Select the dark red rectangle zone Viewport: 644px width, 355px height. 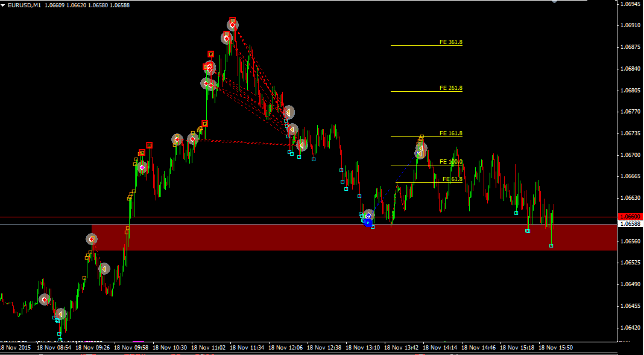pos(355,237)
